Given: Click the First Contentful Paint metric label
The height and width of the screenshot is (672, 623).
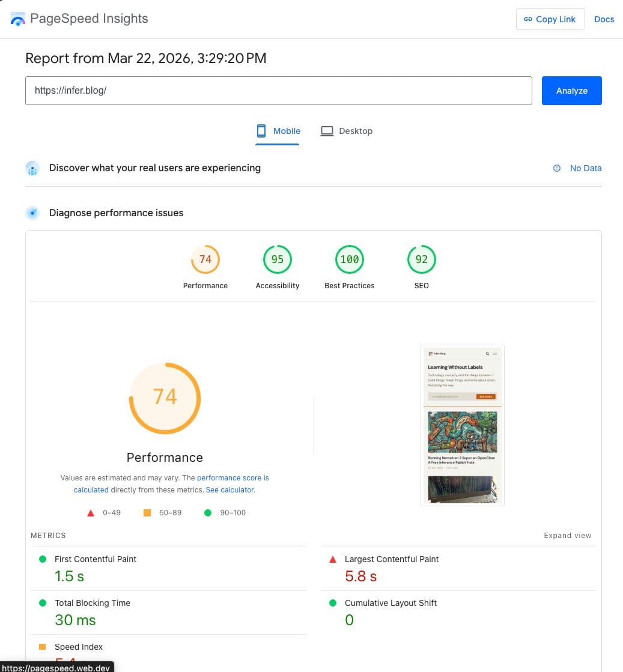Looking at the screenshot, I should (95, 559).
